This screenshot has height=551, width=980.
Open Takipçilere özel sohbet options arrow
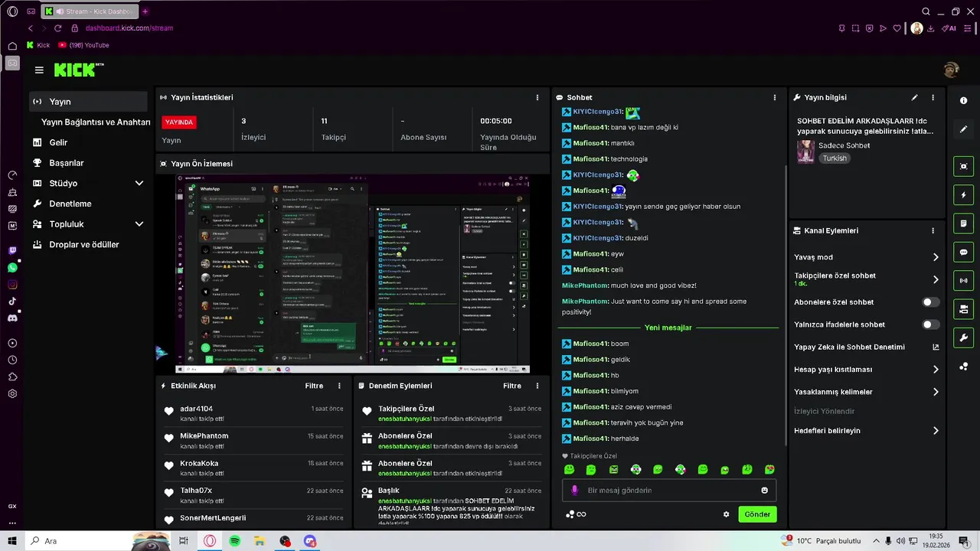(935, 279)
